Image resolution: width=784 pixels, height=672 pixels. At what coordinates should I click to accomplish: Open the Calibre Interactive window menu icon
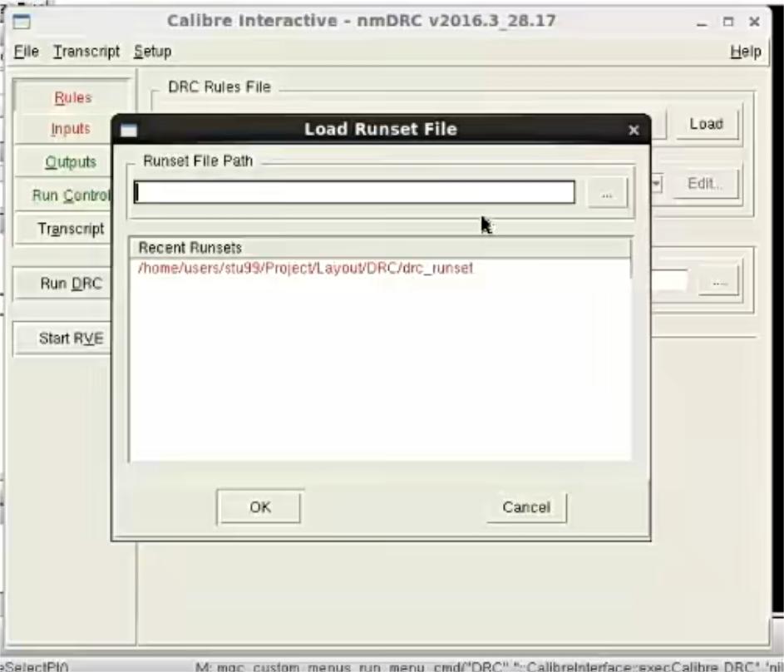(x=22, y=22)
